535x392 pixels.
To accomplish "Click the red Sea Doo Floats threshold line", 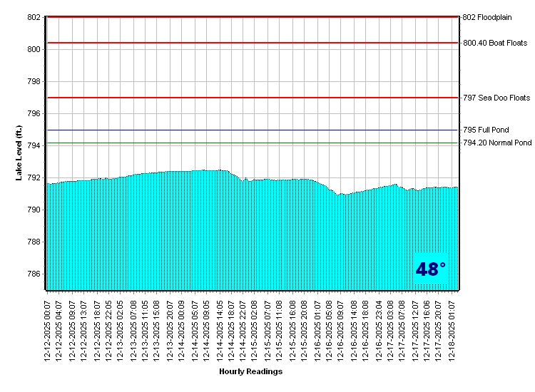I will (x=250, y=98).
